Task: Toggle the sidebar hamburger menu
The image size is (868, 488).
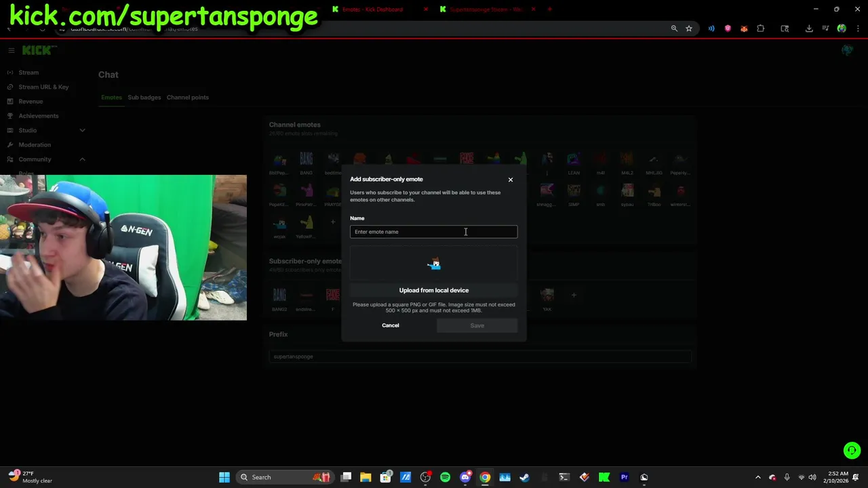Action: pyautogui.click(x=12, y=51)
